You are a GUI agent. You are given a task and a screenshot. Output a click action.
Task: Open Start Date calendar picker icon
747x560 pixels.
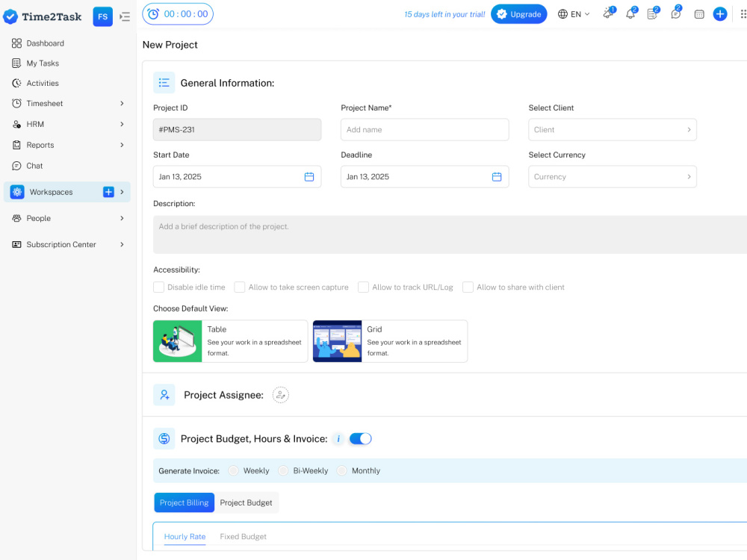309,177
